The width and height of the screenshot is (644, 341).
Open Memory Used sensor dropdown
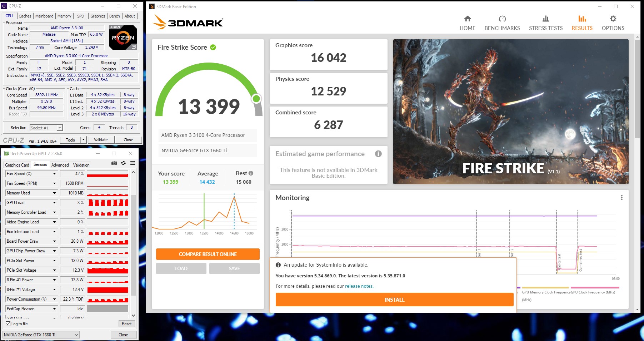(54, 193)
